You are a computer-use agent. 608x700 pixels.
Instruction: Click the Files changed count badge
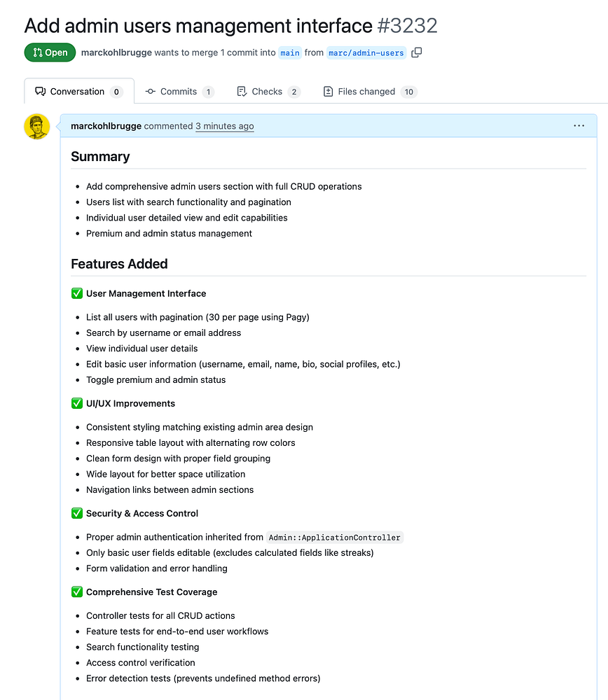tap(409, 92)
